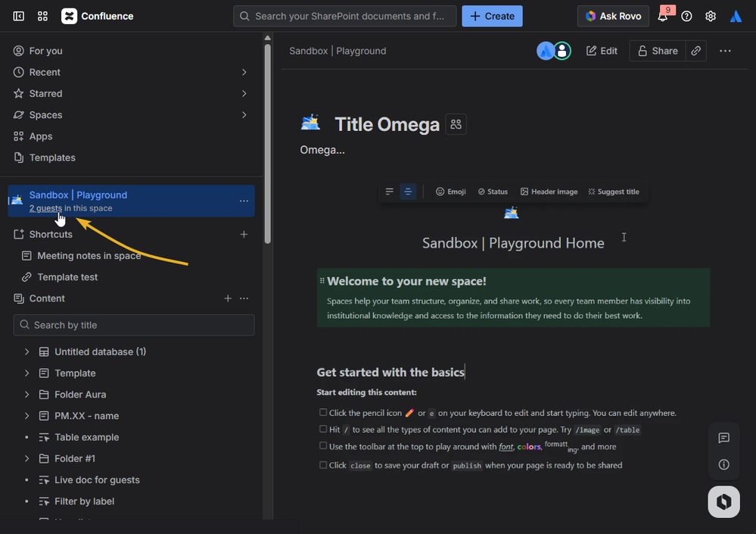Open the notifications bell
The image size is (756, 534).
[x=663, y=16]
